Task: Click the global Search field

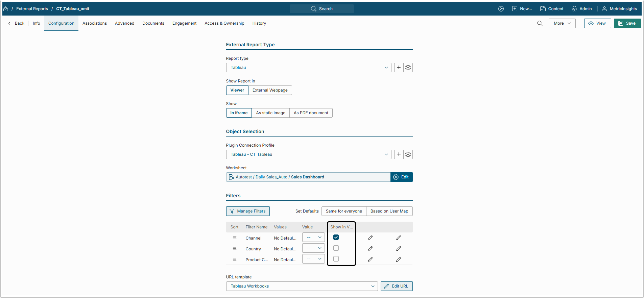Action: [x=322, y=9]
